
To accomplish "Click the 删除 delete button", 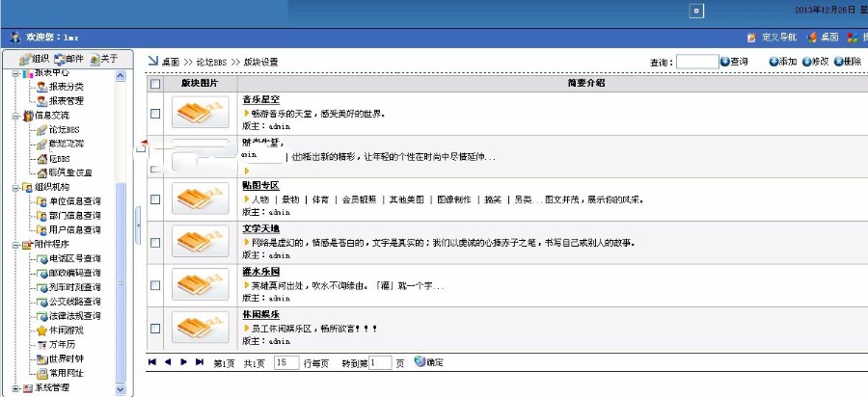I will pos(848,62).
